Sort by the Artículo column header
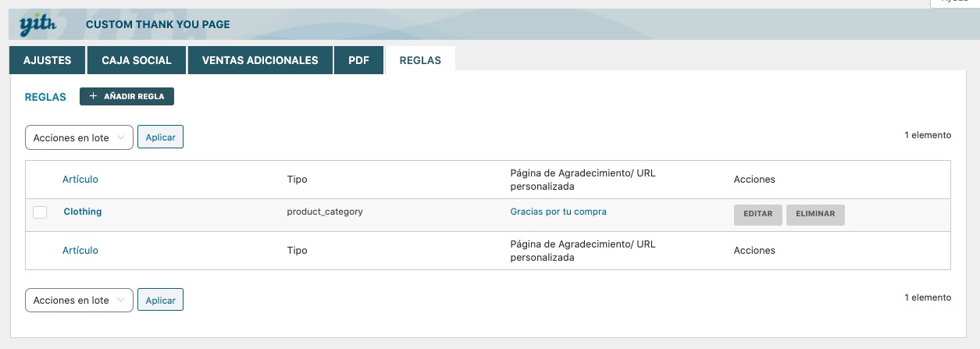 coord(80,180)
